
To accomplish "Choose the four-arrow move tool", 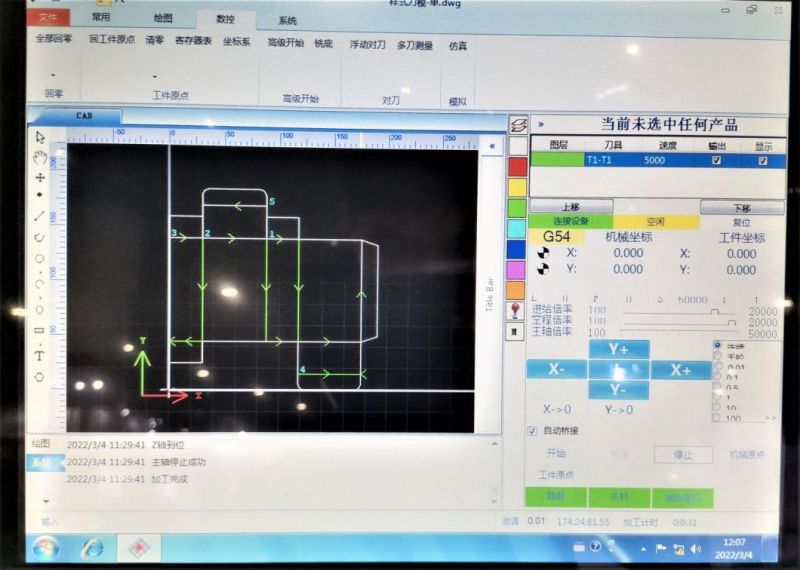I will coord(40,177).
